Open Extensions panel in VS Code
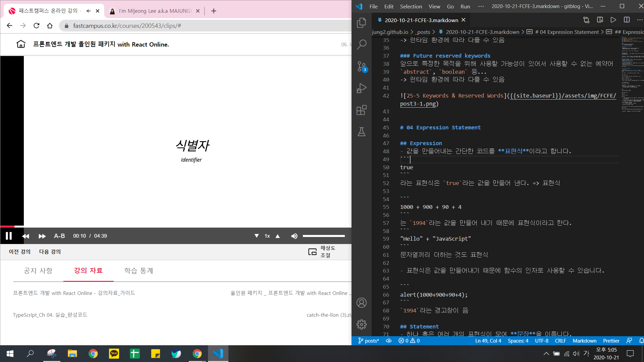The height and width of the screenshot is (362, 644). (x=362, y=110)
